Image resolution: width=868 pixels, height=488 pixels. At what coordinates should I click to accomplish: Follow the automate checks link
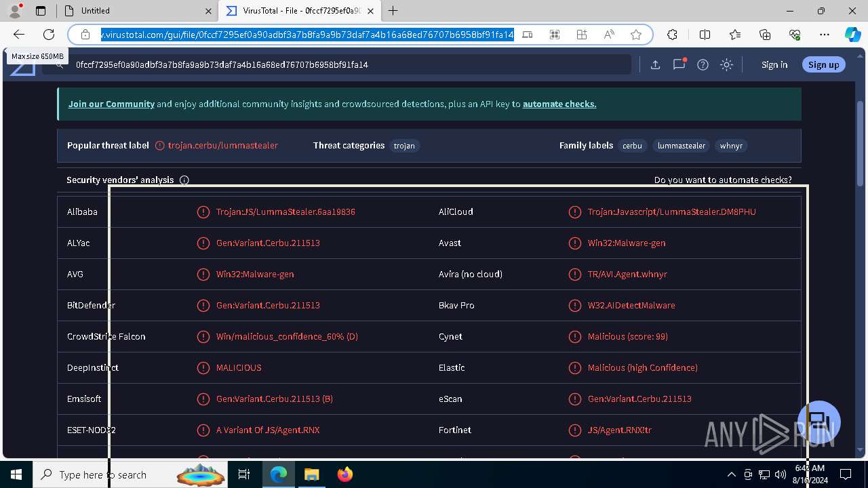click(x=559, y=104)
